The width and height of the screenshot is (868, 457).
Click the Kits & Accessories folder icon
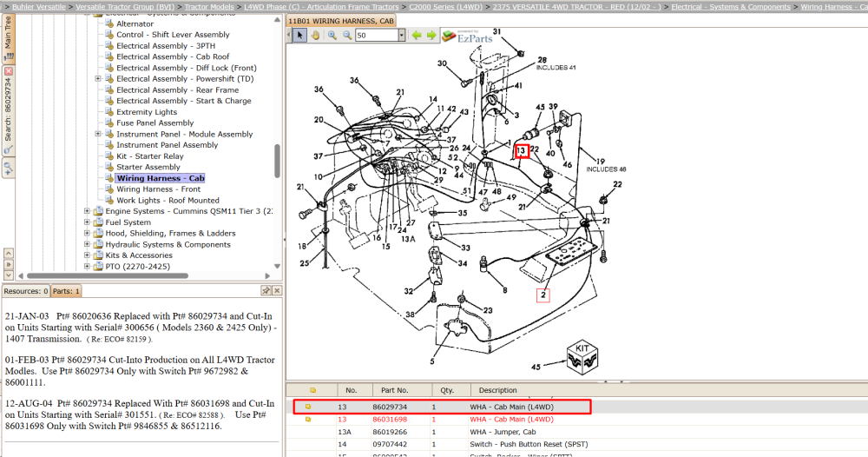pyautogui.click(x=99, y=255)
